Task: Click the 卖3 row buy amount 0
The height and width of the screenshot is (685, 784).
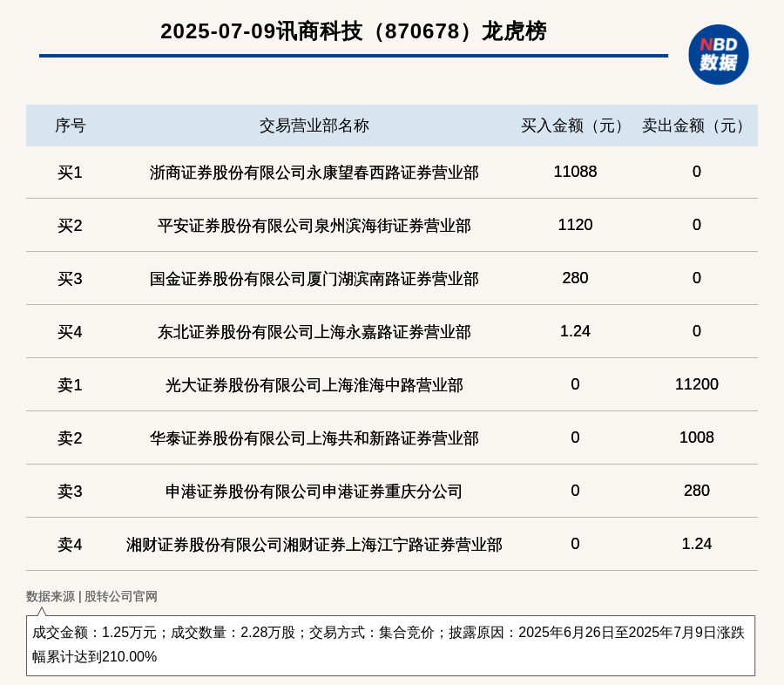Action: [x=575, y=491]
